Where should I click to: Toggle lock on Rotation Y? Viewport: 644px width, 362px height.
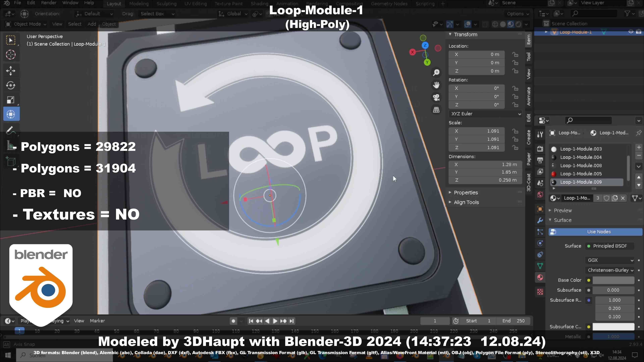[x=515, y=96]
